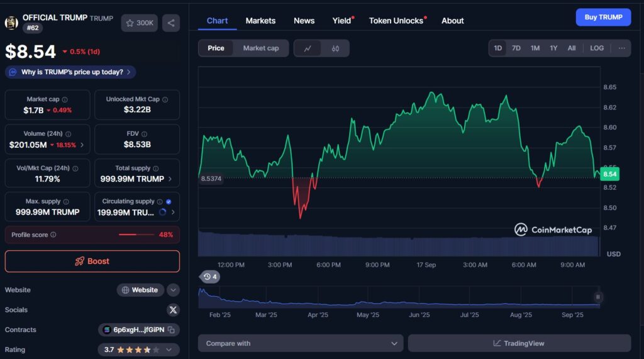The image size is (644, 359).
Task: Click Vol/Mkt Cap (24h) info icon
Action: (75, 168)
